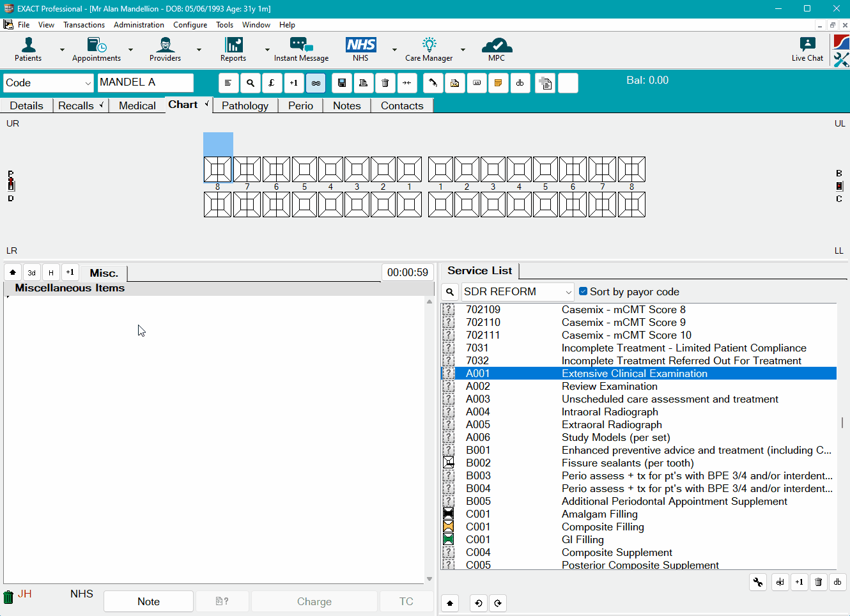Toggle the 3d view button

[x=31, y=273]
